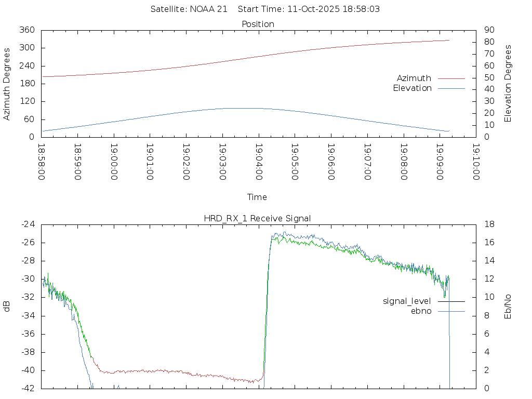Select the ebno legend label
532x399 pixels.
tap(421, 311)
